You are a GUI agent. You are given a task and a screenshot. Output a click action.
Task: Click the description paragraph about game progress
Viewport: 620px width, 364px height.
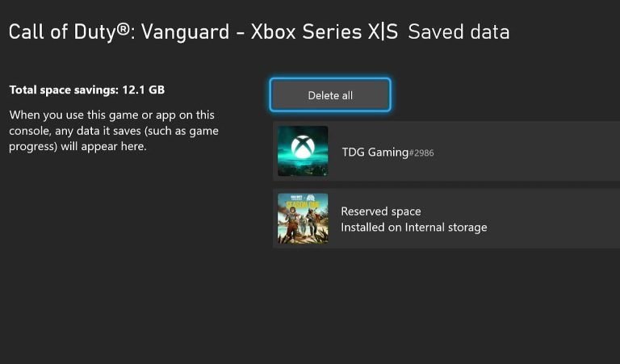[x=114, y=131]
